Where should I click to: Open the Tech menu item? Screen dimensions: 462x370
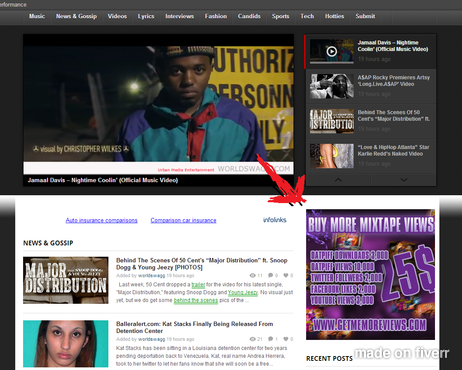[x=307, y=16]
